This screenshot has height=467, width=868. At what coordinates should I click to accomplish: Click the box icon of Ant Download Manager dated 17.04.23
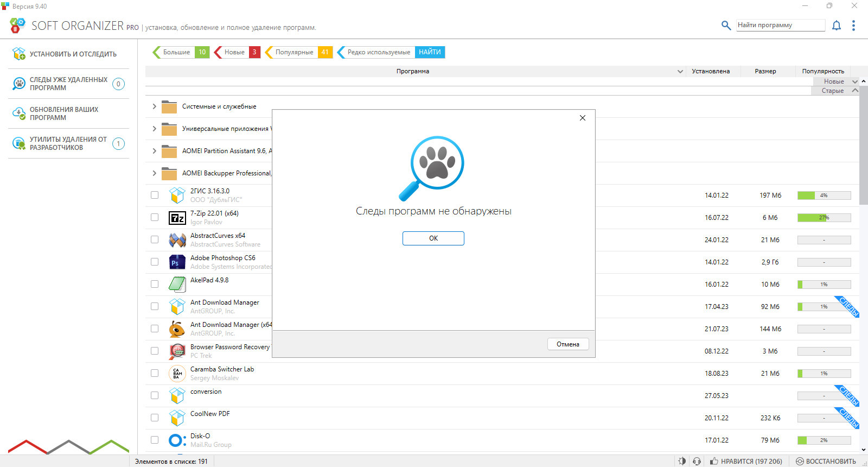point(177,307)
